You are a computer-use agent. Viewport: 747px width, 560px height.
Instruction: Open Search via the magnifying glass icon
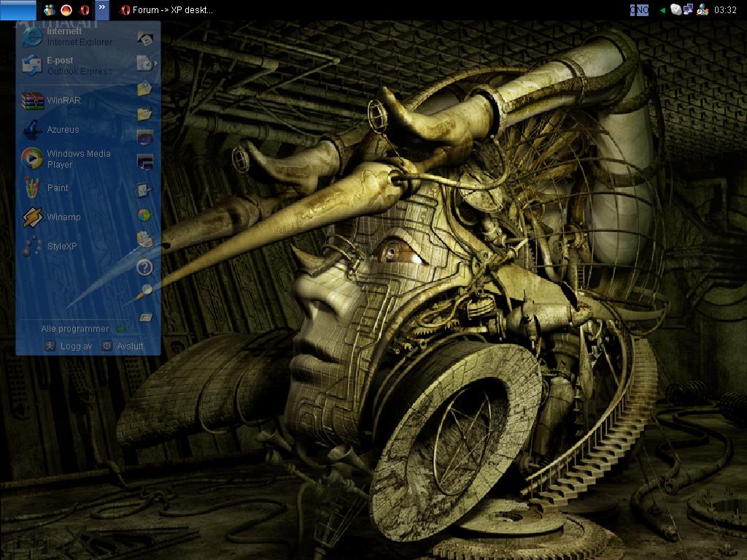tap(144, 292)
